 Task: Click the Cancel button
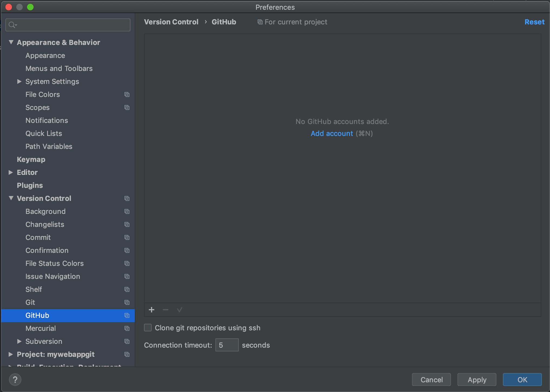pos(431,380)
